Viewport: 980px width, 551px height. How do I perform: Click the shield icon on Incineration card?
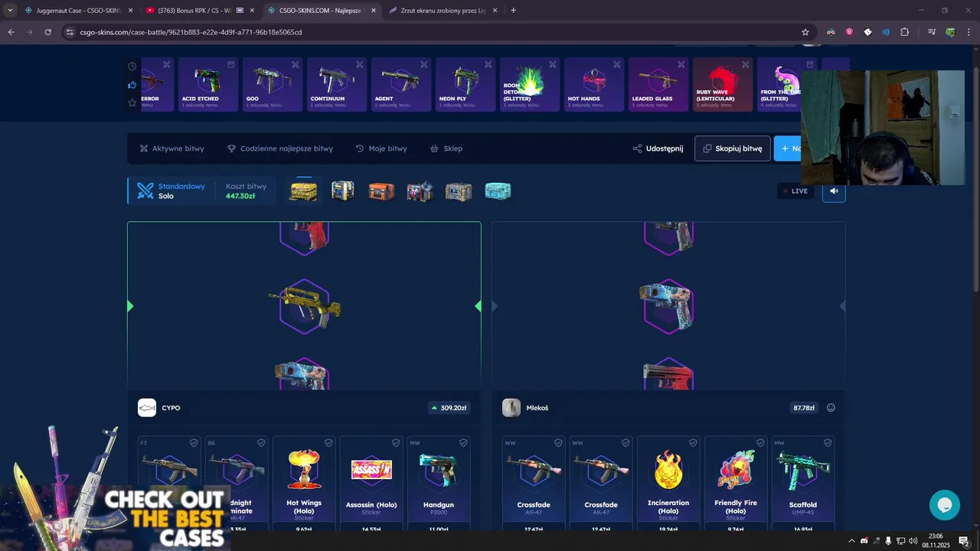pos(693,443)
